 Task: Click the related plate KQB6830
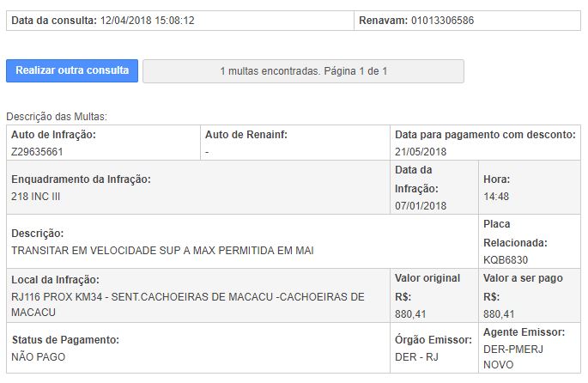click(x=506, y=259)
